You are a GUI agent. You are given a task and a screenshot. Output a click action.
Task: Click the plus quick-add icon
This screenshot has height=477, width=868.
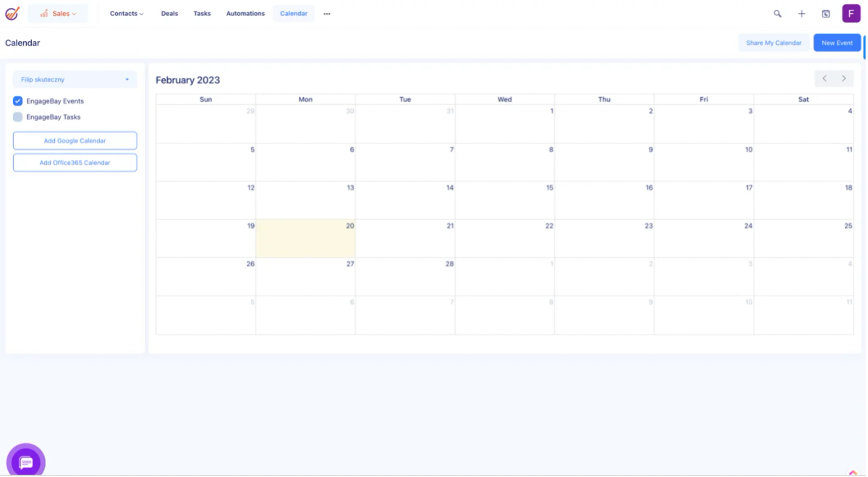pos(801,14)
